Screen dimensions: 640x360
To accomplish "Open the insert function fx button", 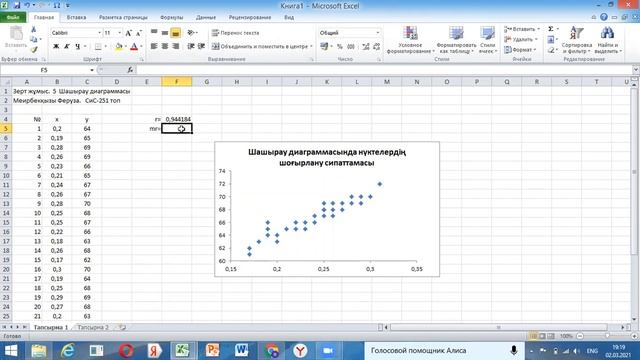I will pos(130,70).
